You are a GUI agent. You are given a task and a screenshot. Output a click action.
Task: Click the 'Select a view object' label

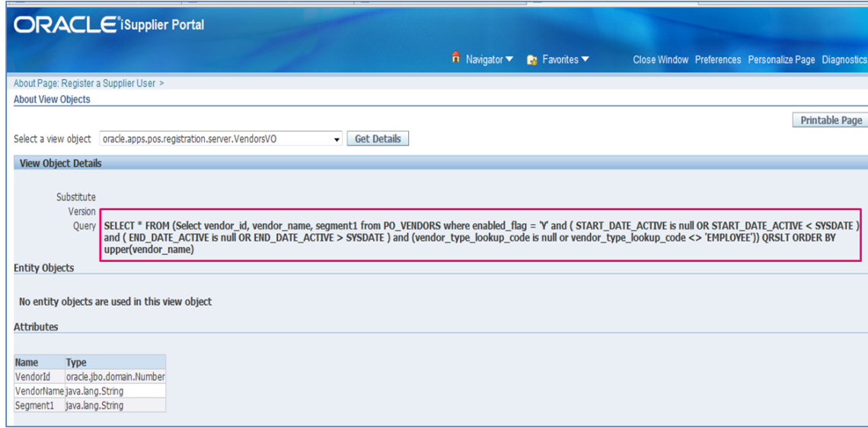coord(53,139)
